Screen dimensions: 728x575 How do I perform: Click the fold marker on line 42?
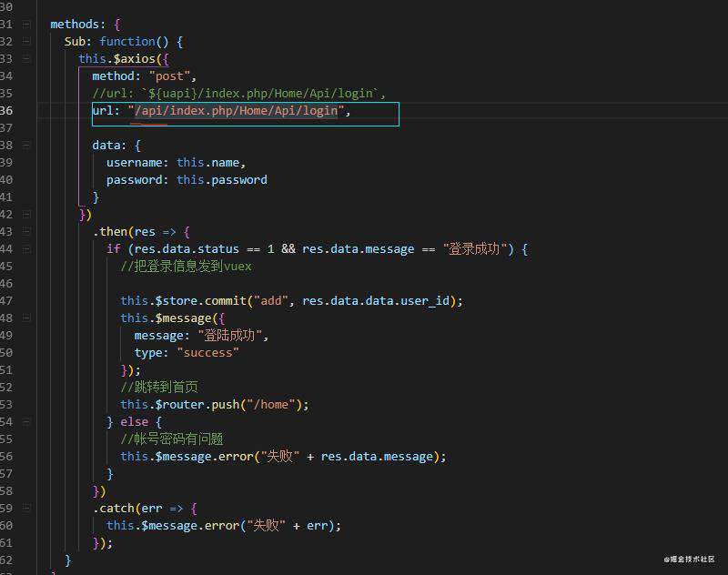coord(26,215)
